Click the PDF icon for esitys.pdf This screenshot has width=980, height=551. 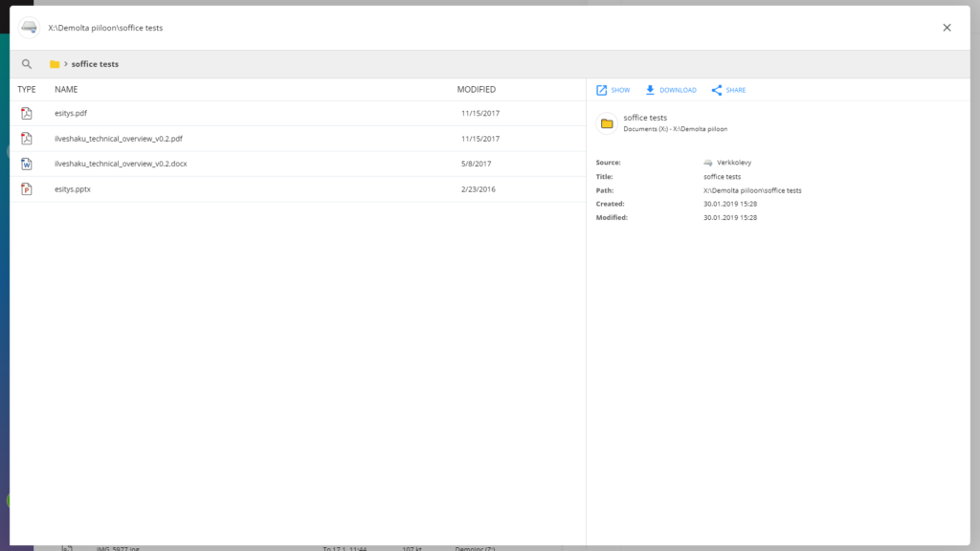click(27, 114)
